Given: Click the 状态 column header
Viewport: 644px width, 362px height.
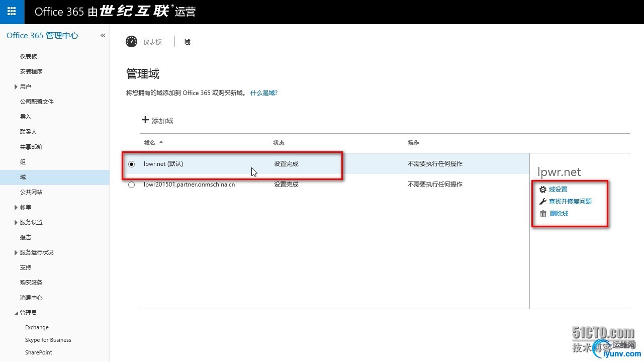Looking at the screenshot, I should 279,143.
